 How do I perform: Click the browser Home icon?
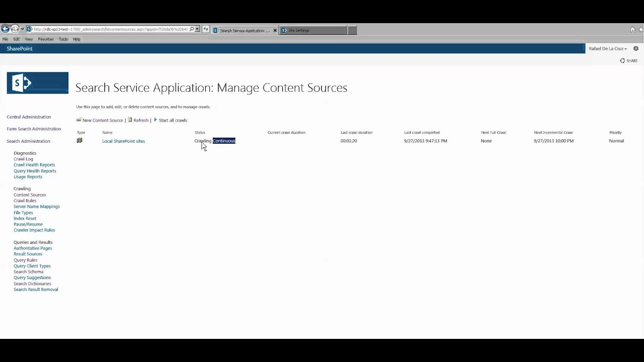(632, 30)
